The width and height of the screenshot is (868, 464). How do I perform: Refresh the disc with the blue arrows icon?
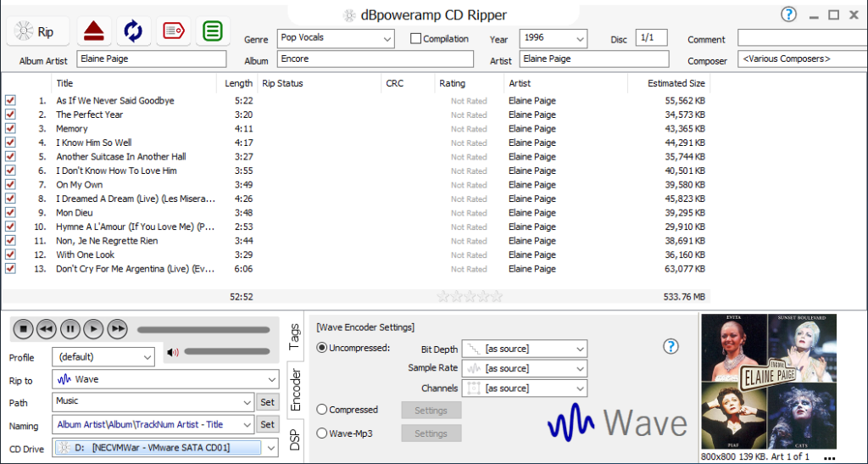133,31
